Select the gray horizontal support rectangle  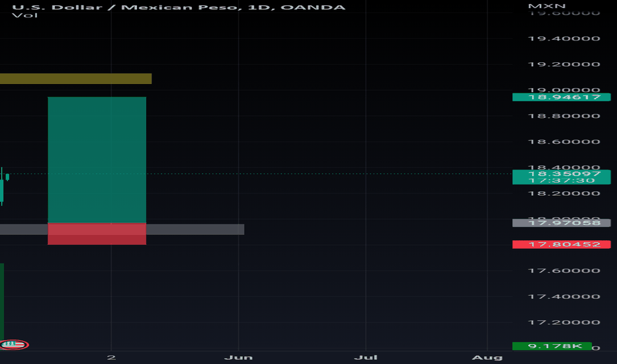[x=122, y=230]
